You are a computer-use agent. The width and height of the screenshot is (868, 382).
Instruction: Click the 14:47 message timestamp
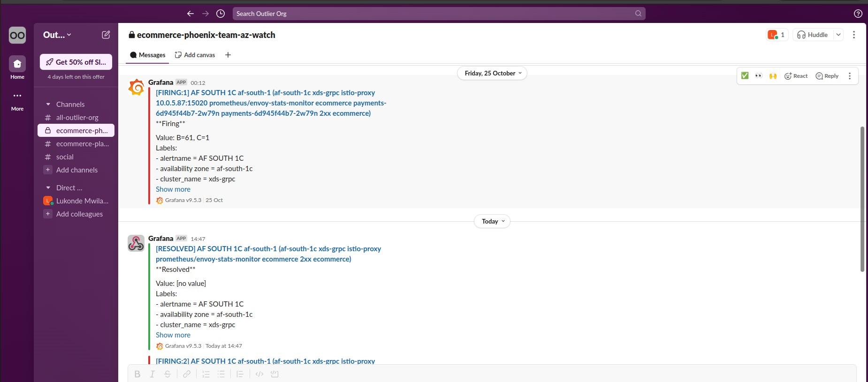click(198, 239)
